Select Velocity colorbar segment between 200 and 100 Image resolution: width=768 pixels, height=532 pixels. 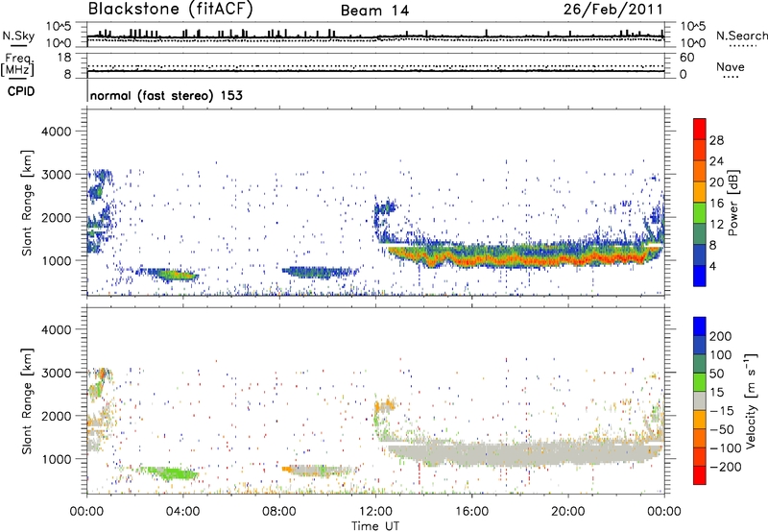(x=700, y=345)
